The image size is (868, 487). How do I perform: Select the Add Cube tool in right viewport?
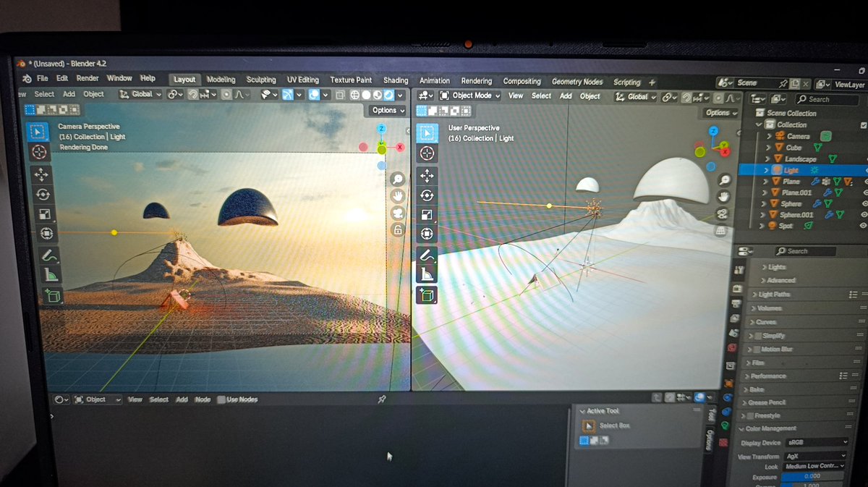(x=427, y=295)
